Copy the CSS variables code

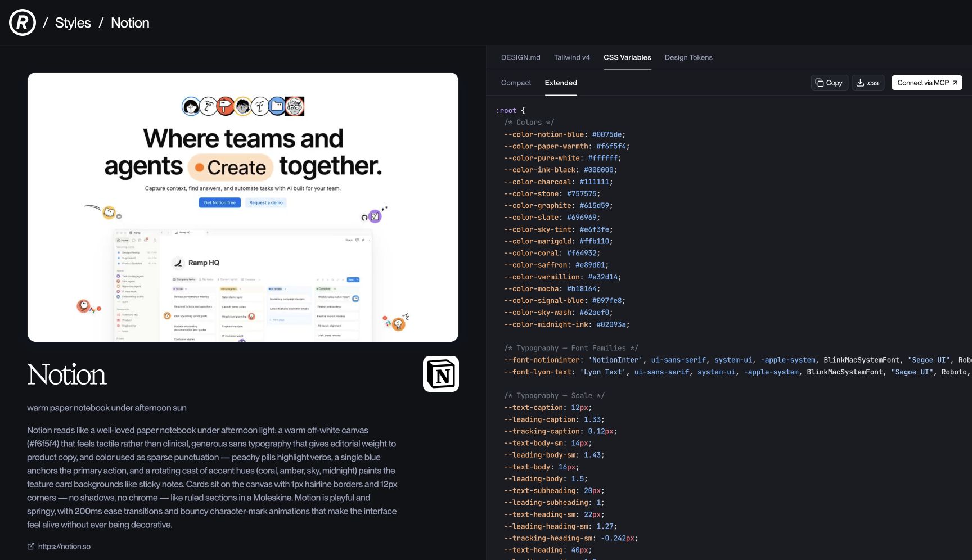coord(830,83)
